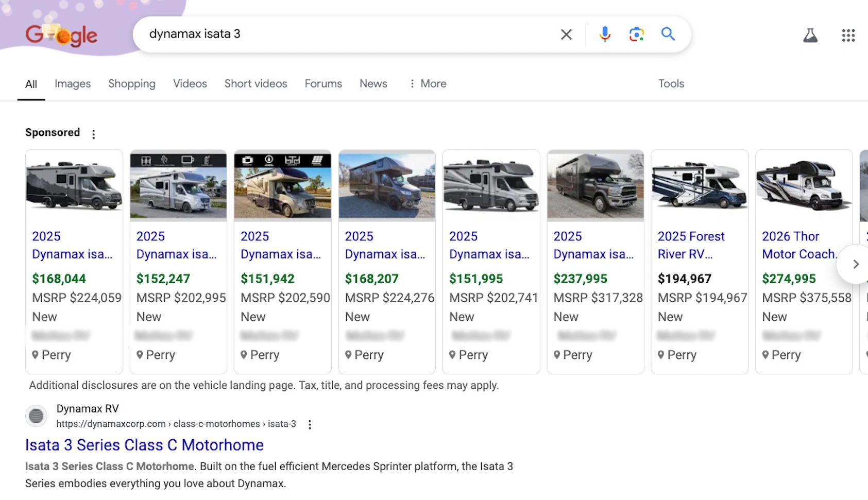Click MSRP $224,059 text

point(77,298)
